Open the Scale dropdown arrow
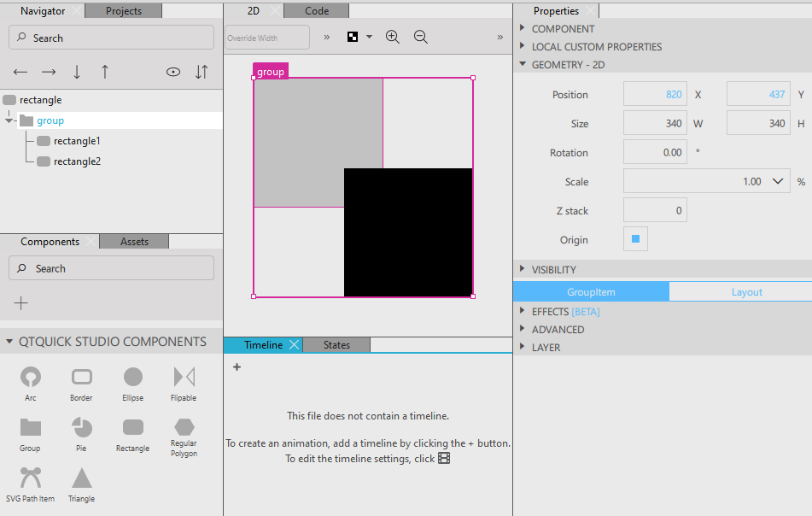Screen dimensions: 812x516 778,181
